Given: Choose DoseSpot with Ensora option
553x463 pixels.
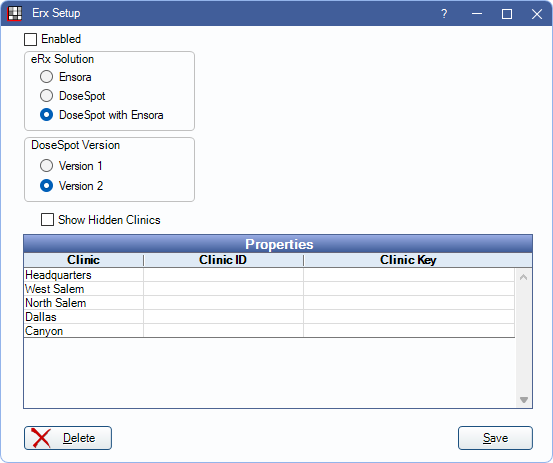Looking at the screenshot, I should pyautogui.click(x=46, y=115).
